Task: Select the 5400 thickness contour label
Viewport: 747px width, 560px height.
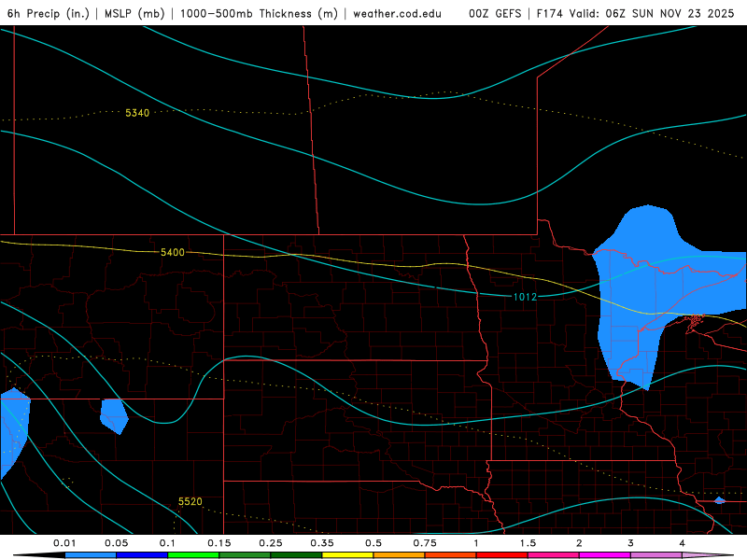Action: click(x=173, y=252)
